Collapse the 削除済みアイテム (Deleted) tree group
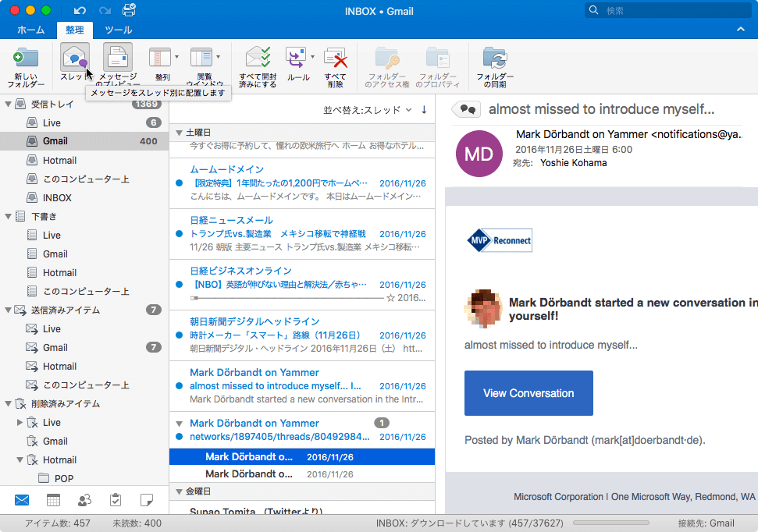The image size is (758, 532). (9, 403)
